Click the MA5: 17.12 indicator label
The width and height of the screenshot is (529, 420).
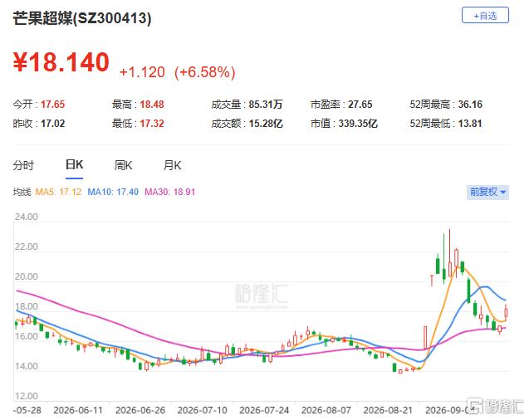point(58,192)
